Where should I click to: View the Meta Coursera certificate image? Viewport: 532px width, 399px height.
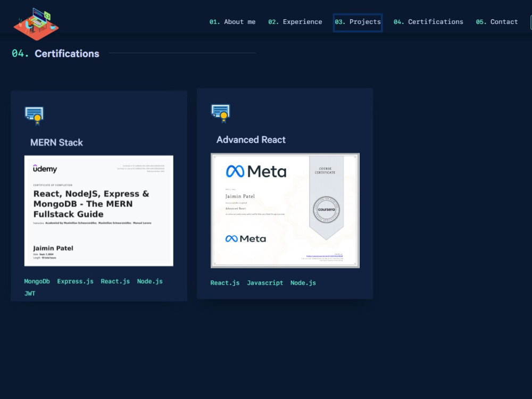click(285, 210)
